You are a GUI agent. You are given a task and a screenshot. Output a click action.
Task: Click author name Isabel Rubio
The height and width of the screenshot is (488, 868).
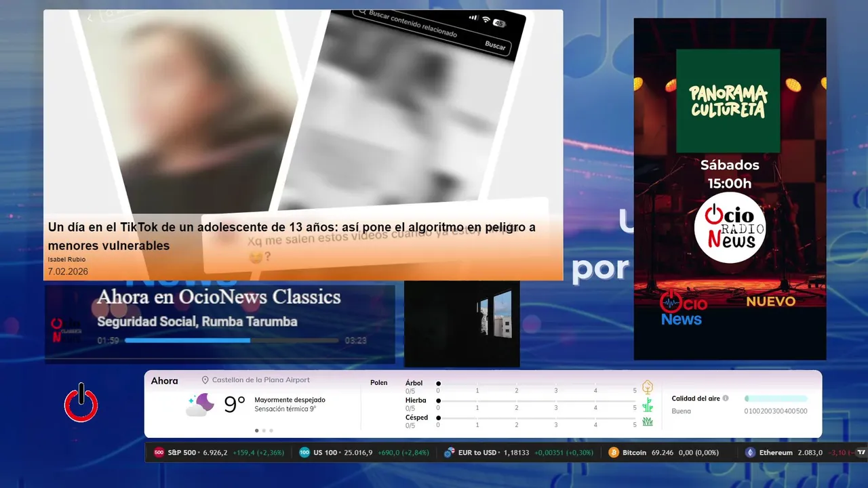click(66, 260)
